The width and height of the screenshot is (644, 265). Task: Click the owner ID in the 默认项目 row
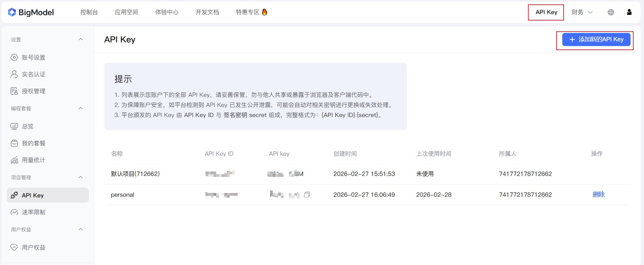coord(525,174)
